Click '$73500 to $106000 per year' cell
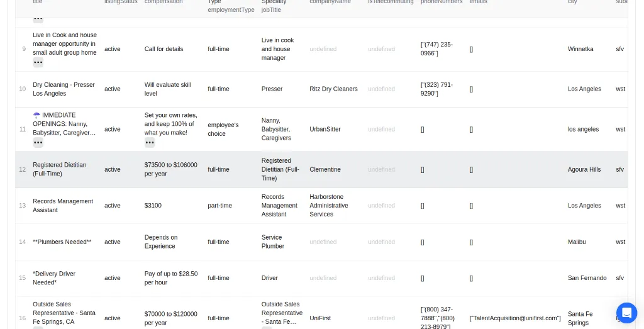This screenshot has width=644, height=329. 171,169
